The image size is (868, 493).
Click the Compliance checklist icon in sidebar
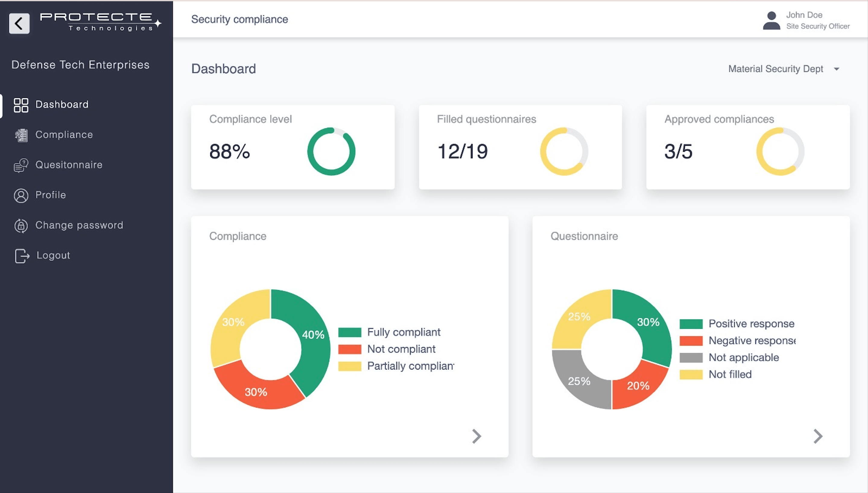click(x=21, y=135)
